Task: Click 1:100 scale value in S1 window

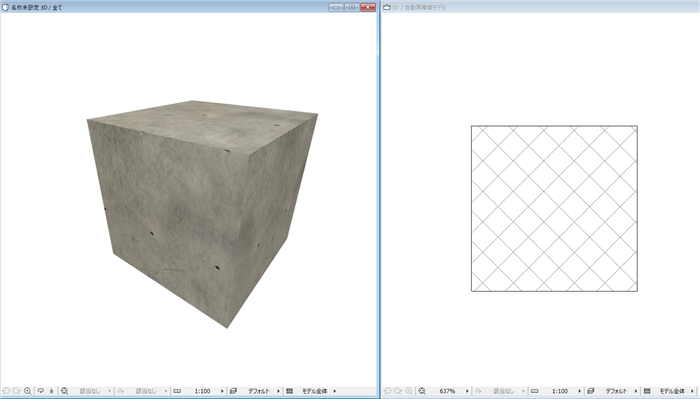Action: [560, 391]
